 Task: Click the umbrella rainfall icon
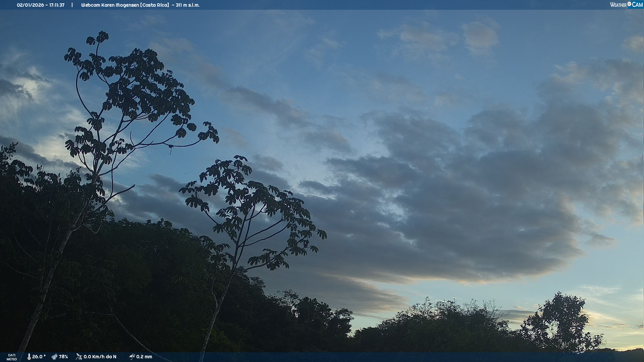132,357
